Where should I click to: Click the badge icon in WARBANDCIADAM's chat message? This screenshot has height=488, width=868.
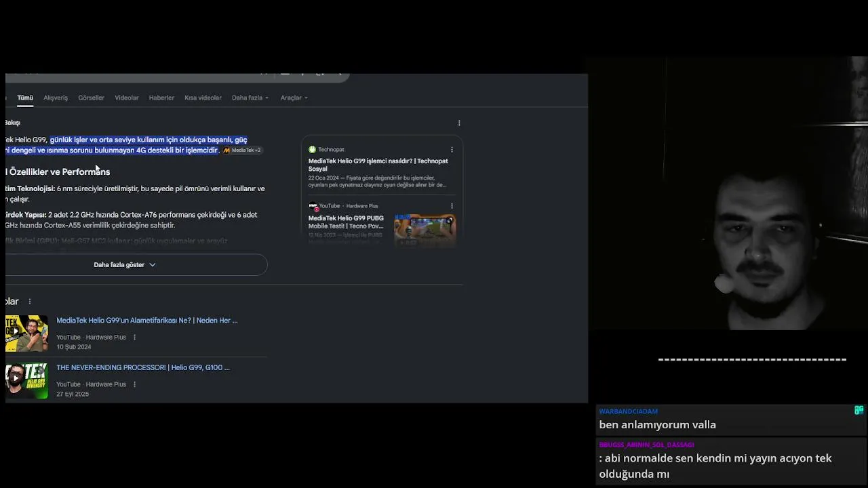click(x=859, y=410)
